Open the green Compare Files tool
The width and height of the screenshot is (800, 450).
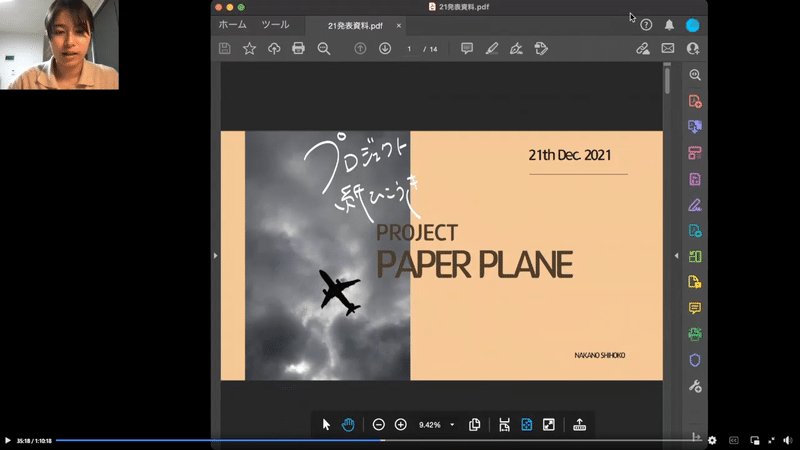(695, 257)
